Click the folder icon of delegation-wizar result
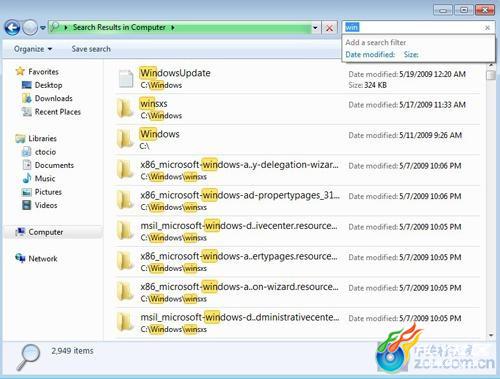This screenshot has width=500, height=379. tap(125, 170)
